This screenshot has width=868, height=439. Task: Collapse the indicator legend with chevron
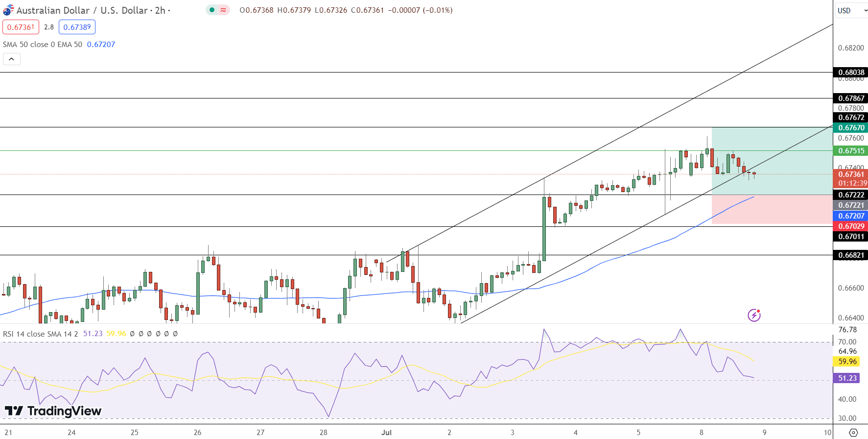tap(12, 59)
